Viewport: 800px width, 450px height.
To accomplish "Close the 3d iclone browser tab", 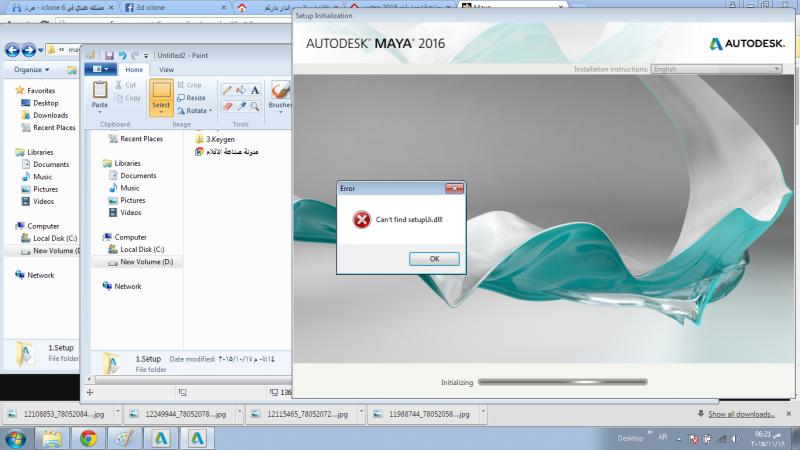I will (x=223, y=8).
